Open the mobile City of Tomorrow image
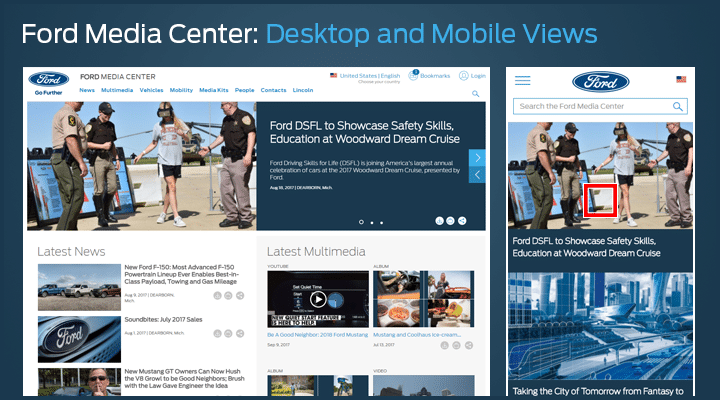This screenshot has width=720, height=400. coord(600,327)
